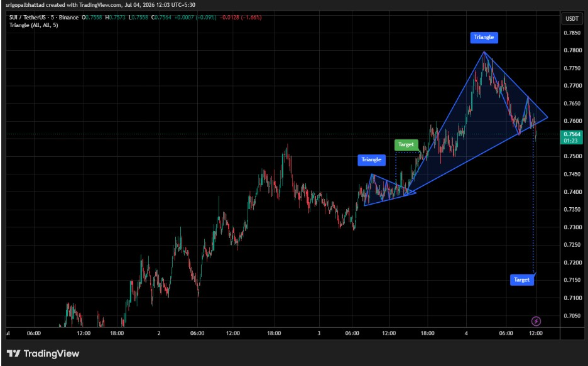This screenshot has height=366, width=588.
Task: Click the 0.7400 price axis label
Action: click(x=573, y=192)
